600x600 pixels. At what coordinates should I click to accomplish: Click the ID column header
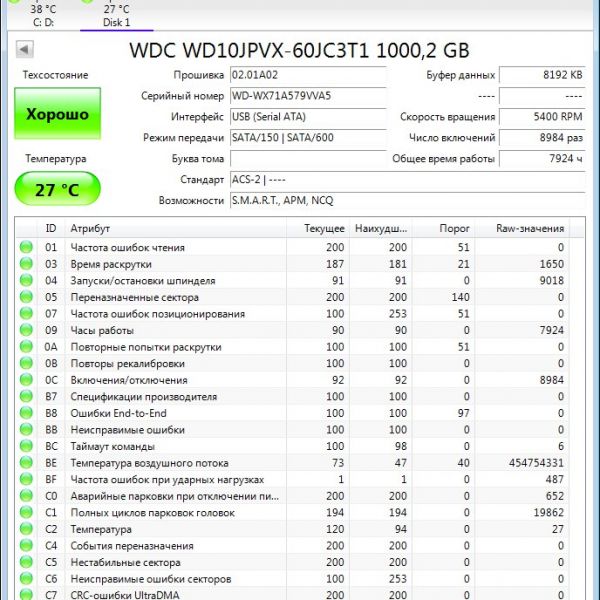[51, 228]
